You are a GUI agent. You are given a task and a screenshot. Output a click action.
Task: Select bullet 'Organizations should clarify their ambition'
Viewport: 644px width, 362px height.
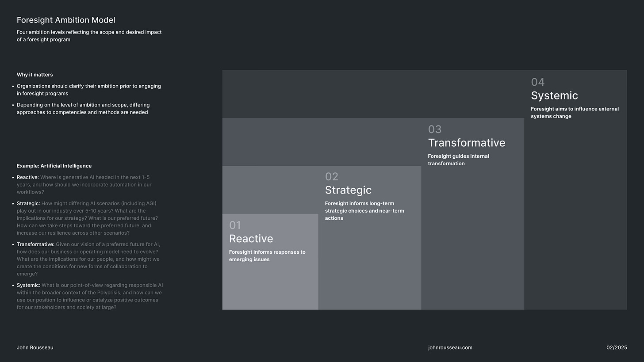(89, 90)
